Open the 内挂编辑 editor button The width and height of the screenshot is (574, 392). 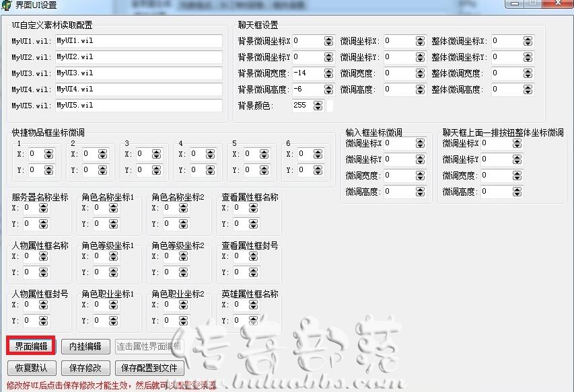coord(85,346)
